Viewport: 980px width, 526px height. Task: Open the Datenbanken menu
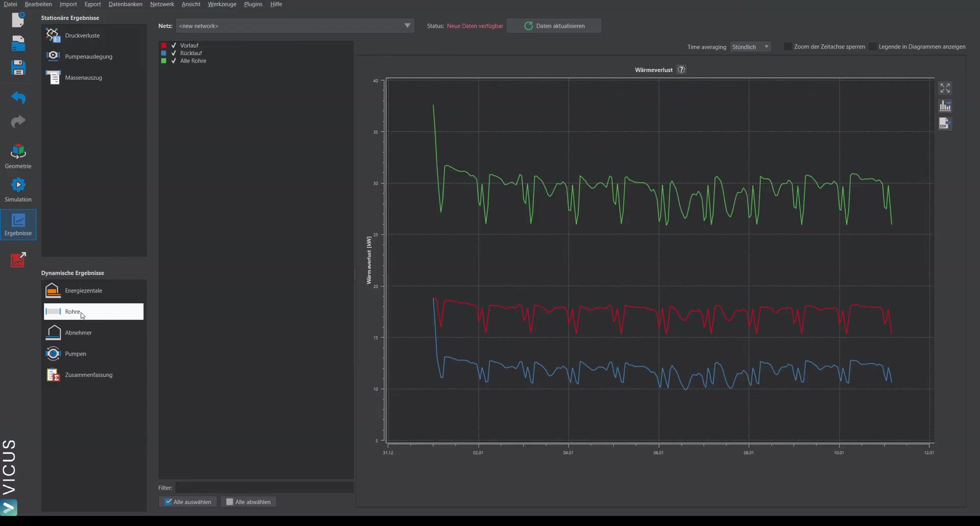click(x=126, y=4)
